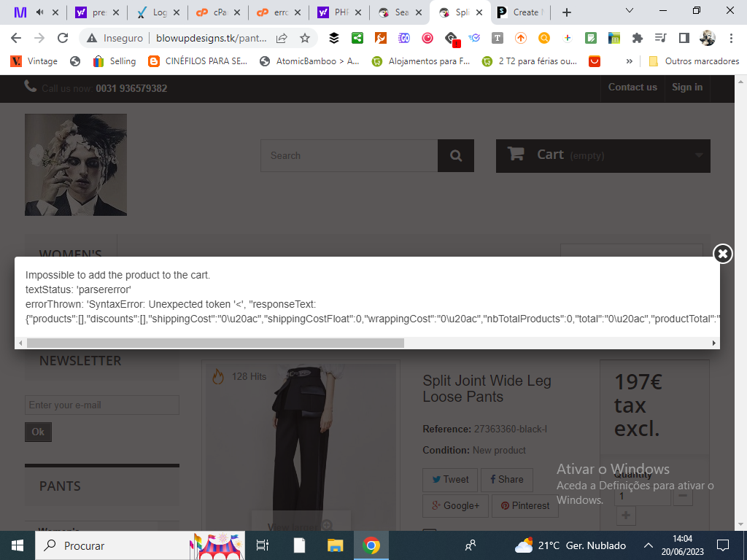The image size is (747, 560).
Task: Show more bookmarks with double chevron
Action: pyautogui.click(x=630, y=61)
